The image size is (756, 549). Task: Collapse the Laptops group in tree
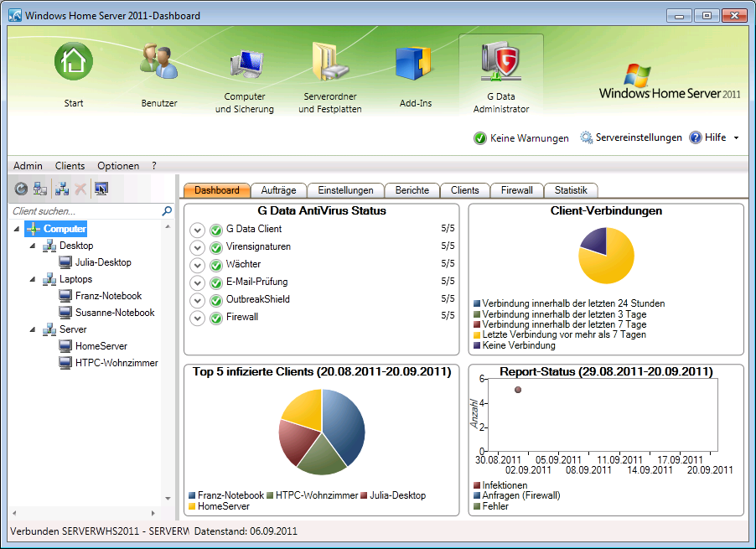coord(32,279)
